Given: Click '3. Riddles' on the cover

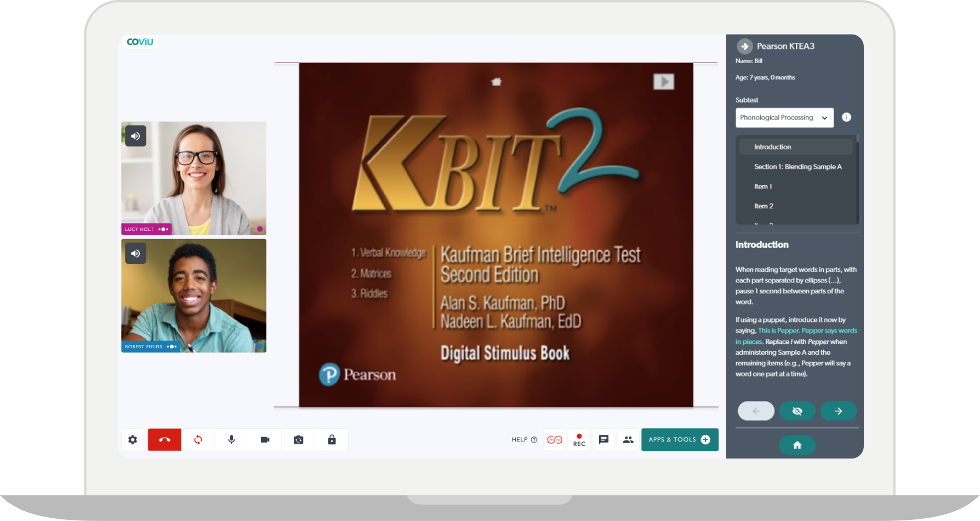Looking at the screenshot, I should point(369,293).
